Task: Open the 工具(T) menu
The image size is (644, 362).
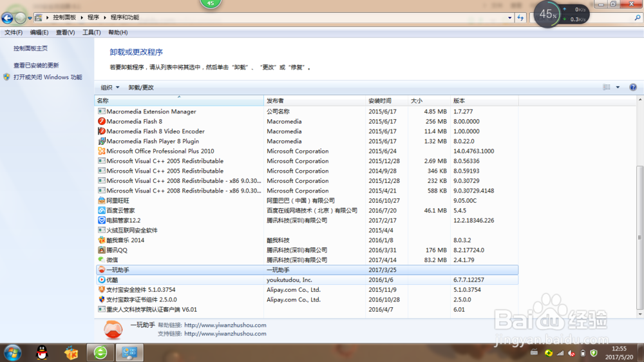Action: click(x=91, y=32)
